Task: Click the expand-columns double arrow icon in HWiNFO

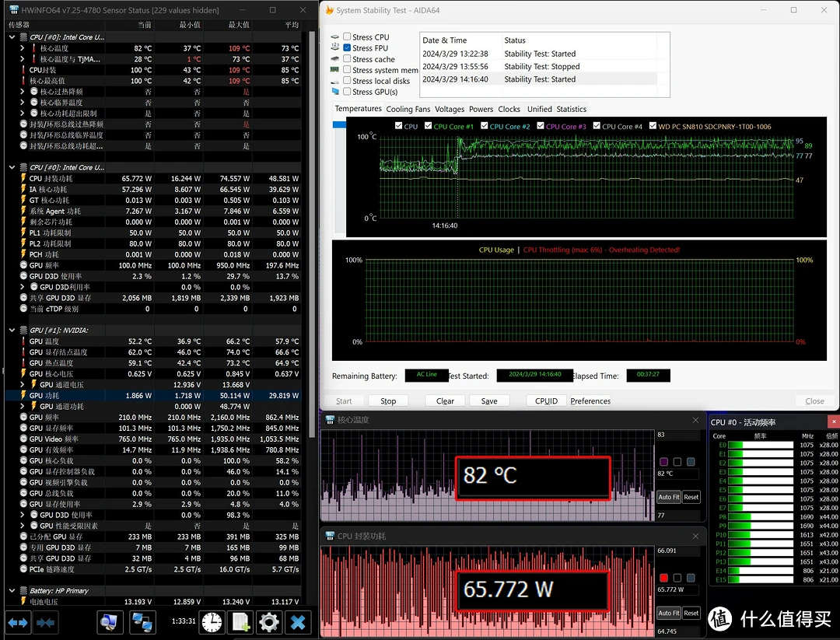Action: click(18, 622)
